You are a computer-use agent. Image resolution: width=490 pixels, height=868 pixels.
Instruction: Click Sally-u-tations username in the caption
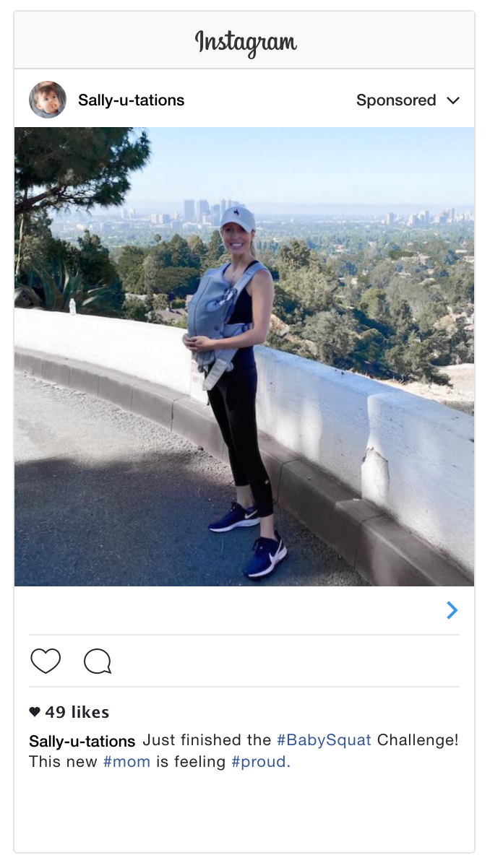click(82, 741)
